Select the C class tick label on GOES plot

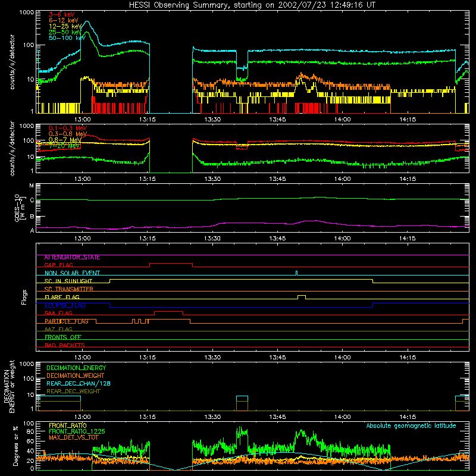32,201
